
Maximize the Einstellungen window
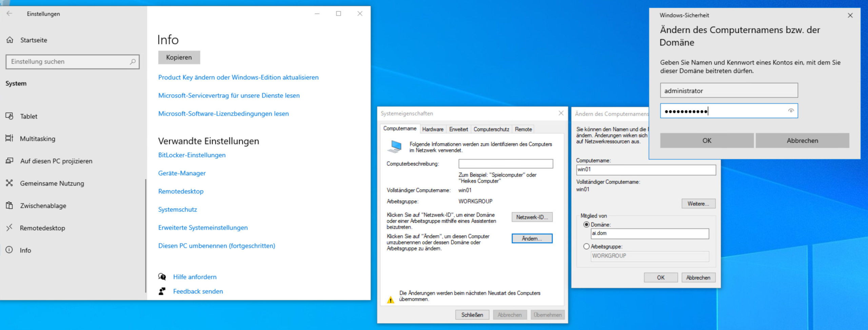[338, 14]
